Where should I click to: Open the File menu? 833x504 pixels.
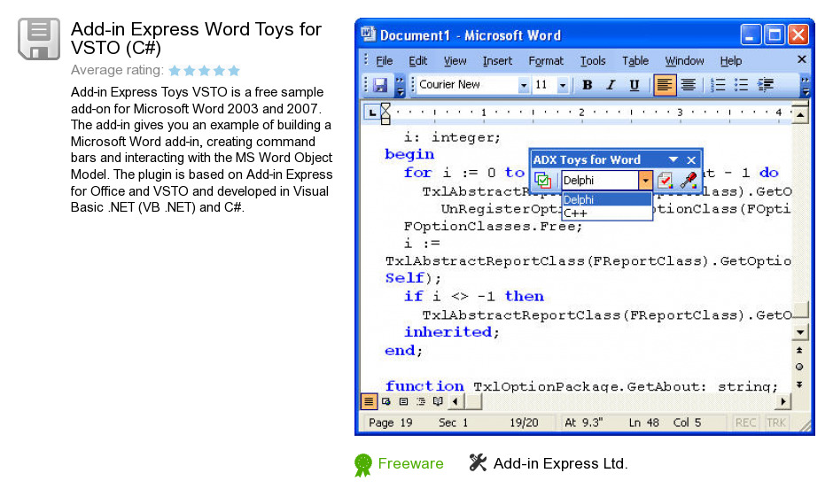point(384,61)
